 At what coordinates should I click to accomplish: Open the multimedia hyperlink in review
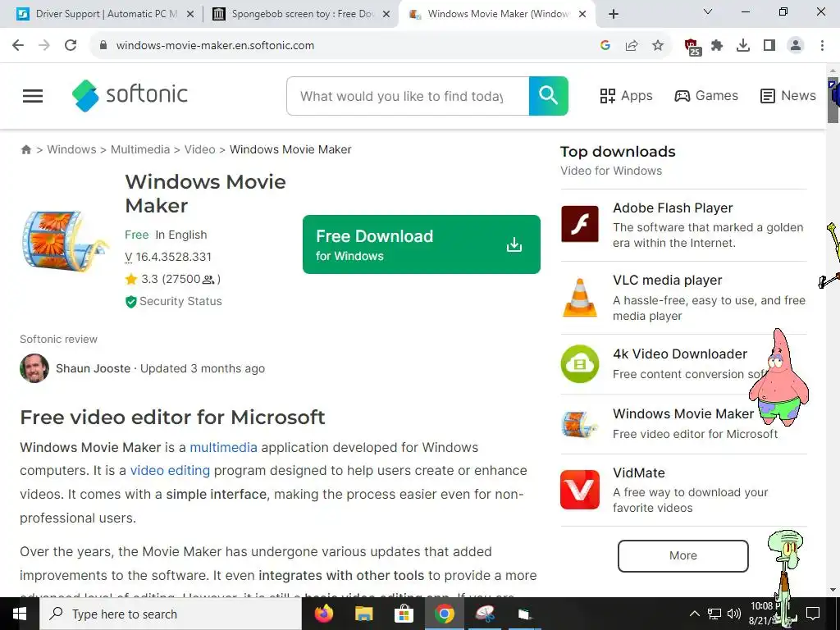pos(223,447)
